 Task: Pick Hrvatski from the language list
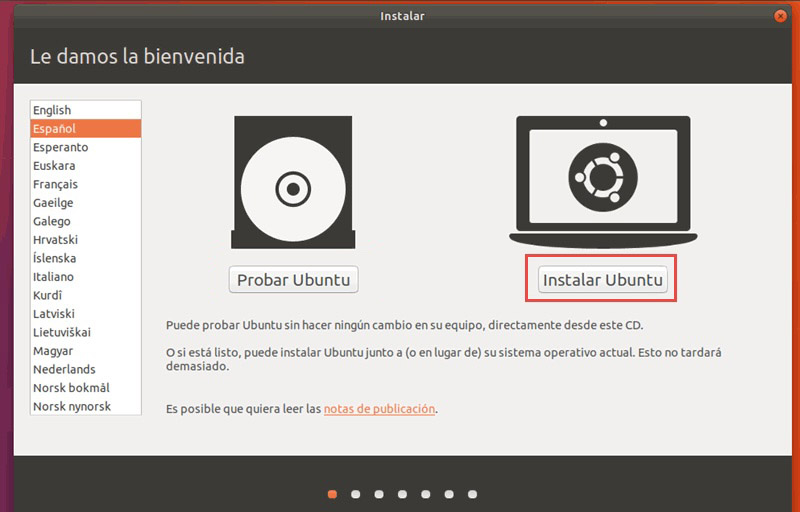click(86, 240)
